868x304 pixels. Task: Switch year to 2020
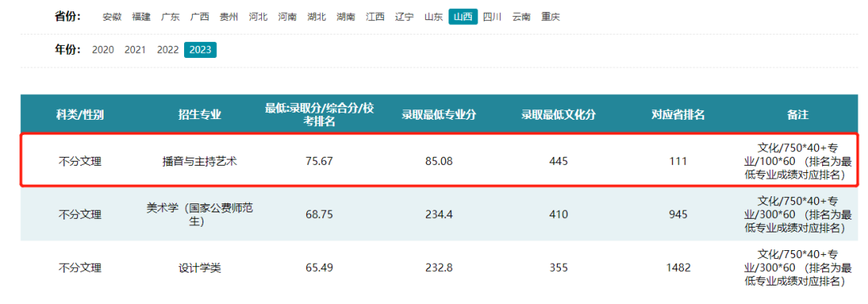pyautogui.click(x=103, y=50)
